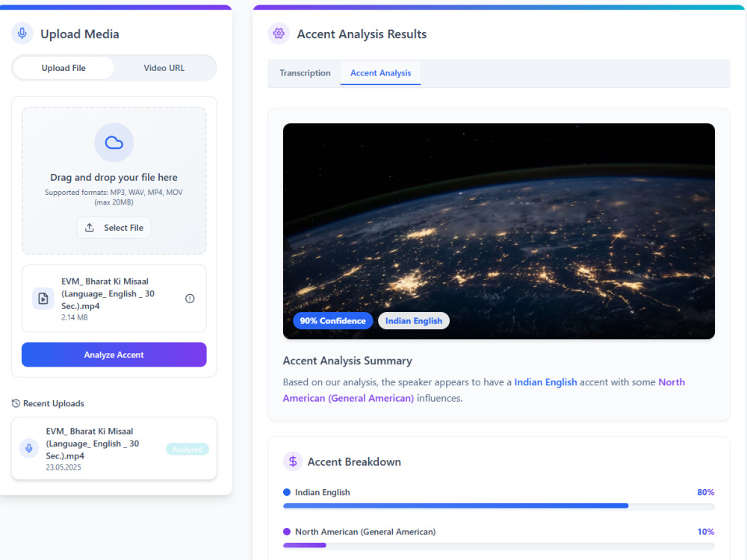
Task: Click the Drag and drop your file here text
Action: pos(114,177)
